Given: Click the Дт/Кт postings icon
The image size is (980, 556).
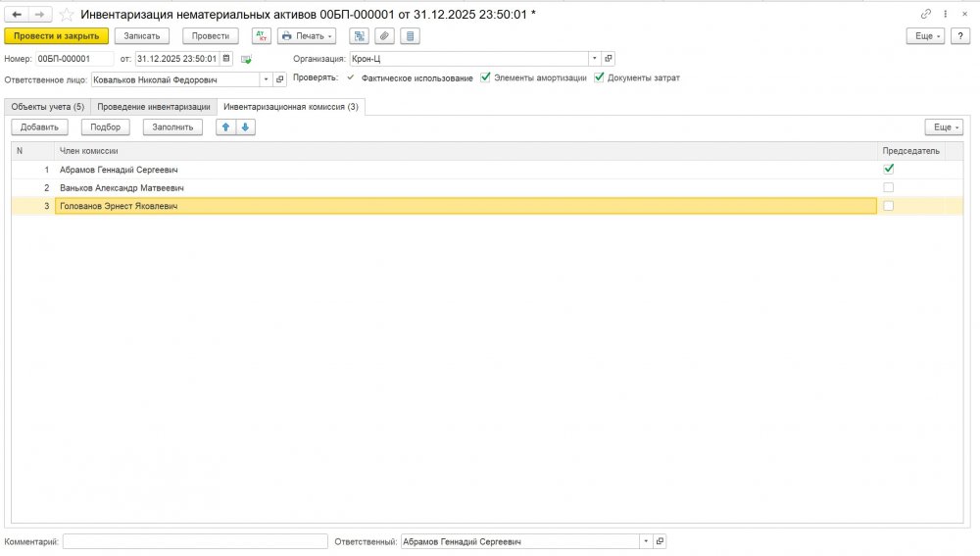Looking at the screenshot, I should click(x=262, y=36).
